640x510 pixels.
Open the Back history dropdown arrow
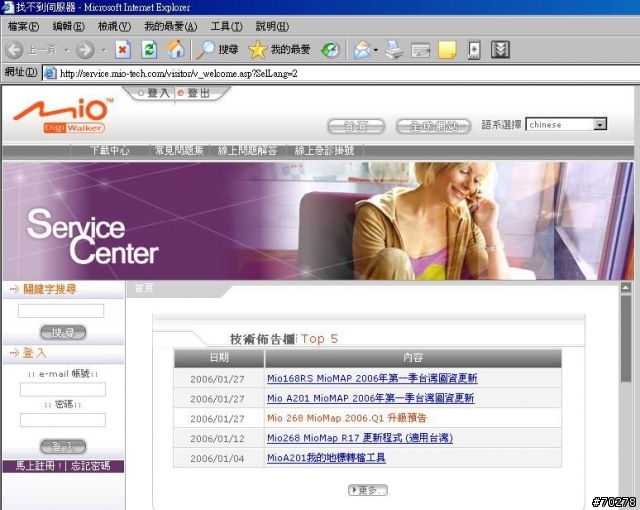pyautogui.click(x=67, y=50)
